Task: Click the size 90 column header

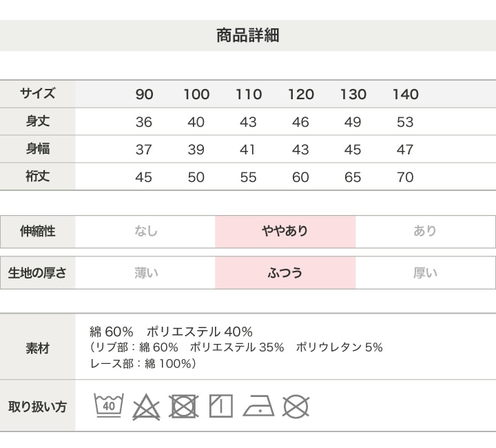Action: [x=144, y=94]
